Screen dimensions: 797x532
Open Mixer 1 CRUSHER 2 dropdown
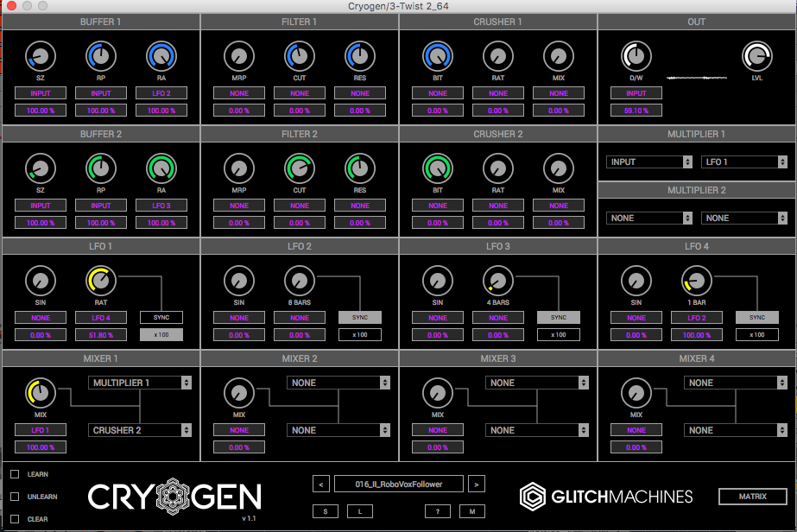140,430
